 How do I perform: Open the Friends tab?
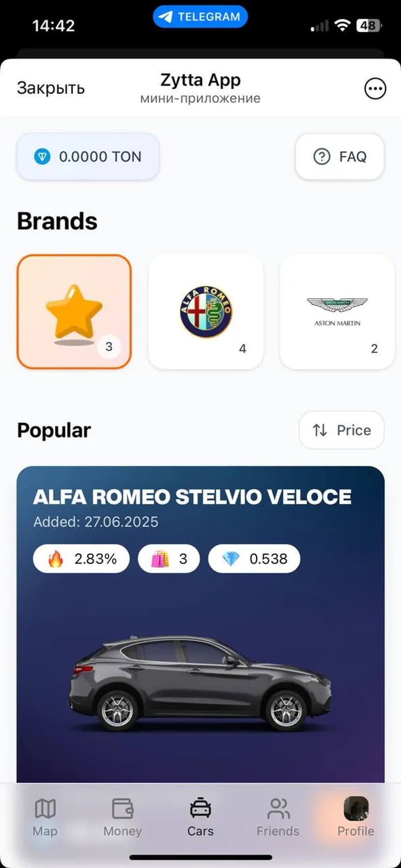pyautogui.click(x=278, y=817)
